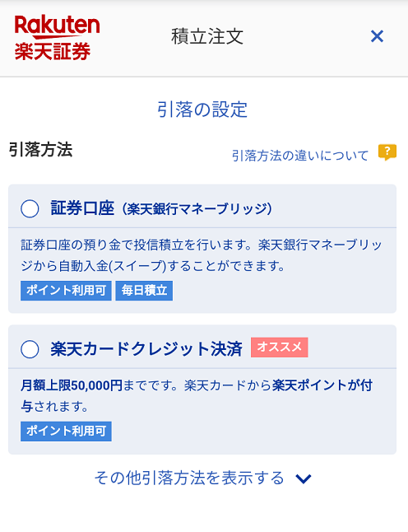Close the 積立注文 dialog with X
The width and height of the screenshot is (408, 532).
click(377, 36)
